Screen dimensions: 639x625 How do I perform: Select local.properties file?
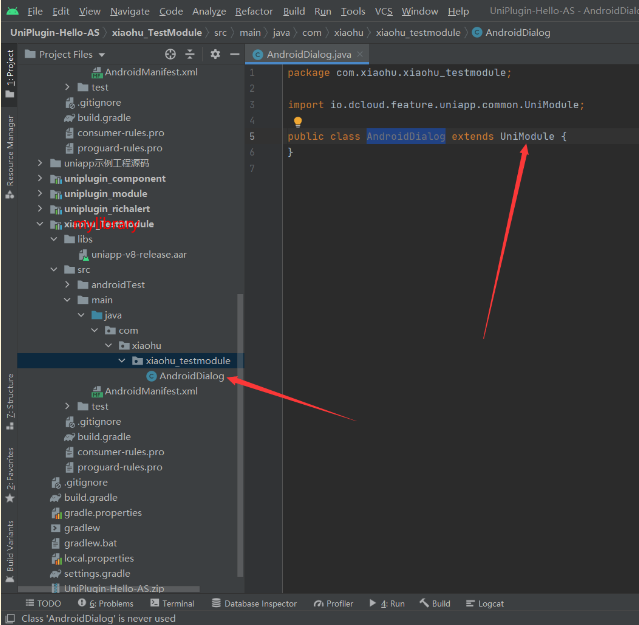click(99, 558)
